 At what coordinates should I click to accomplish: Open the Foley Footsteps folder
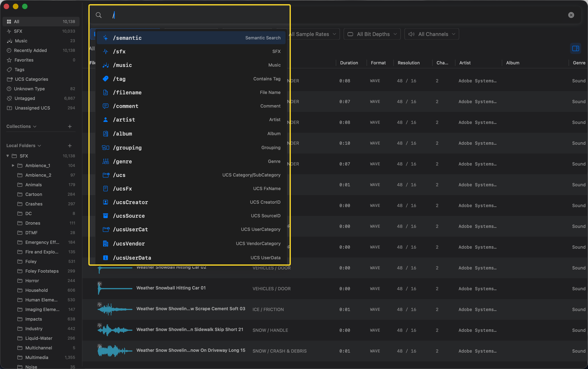click(41, 271)
